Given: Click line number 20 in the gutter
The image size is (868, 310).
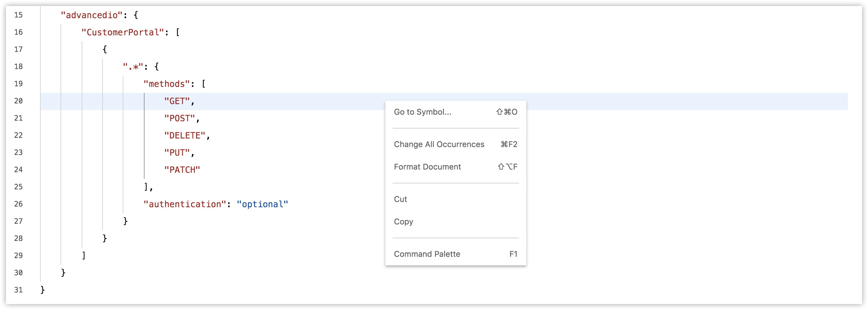Looking at the screenshot, I should 19,101.
